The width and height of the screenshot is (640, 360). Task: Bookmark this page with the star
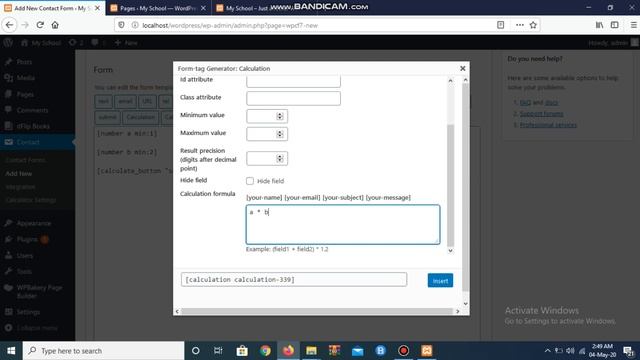click(x=533, y=25)
